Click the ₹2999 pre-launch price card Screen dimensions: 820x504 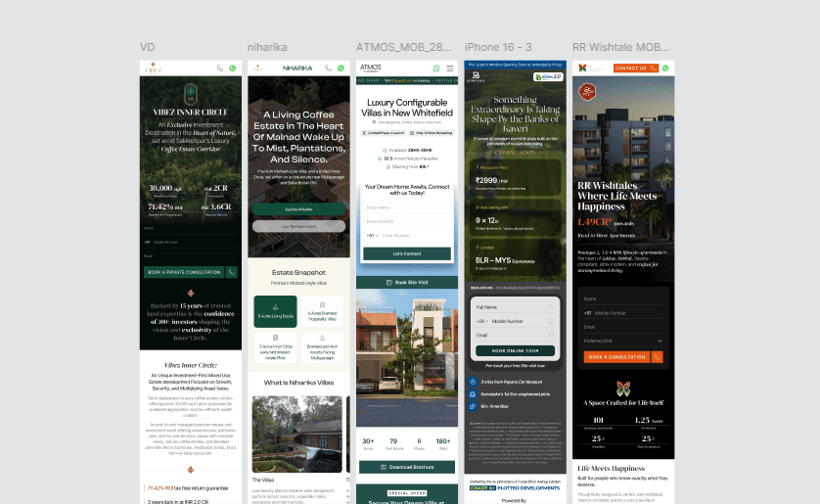click(515, 178)
